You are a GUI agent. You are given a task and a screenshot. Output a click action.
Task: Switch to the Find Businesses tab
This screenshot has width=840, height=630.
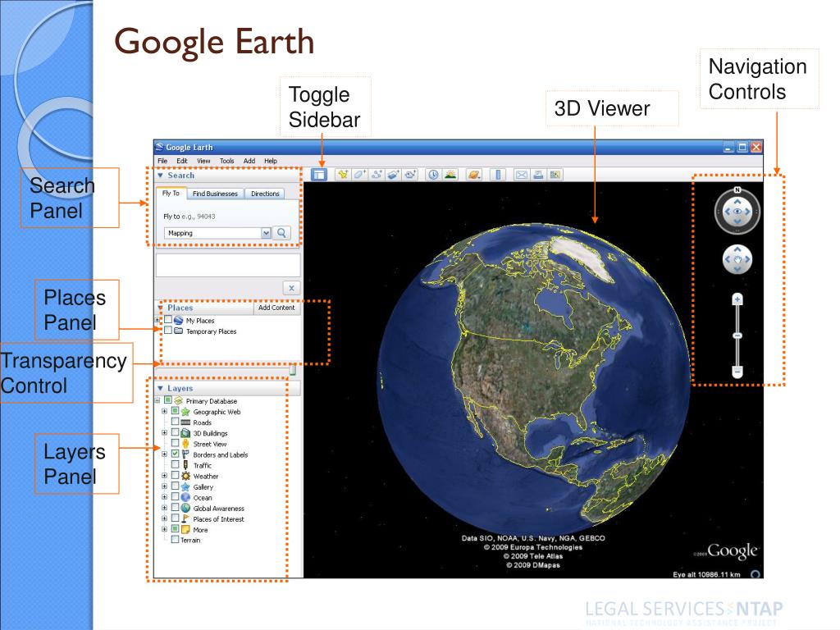click(215, 194)
